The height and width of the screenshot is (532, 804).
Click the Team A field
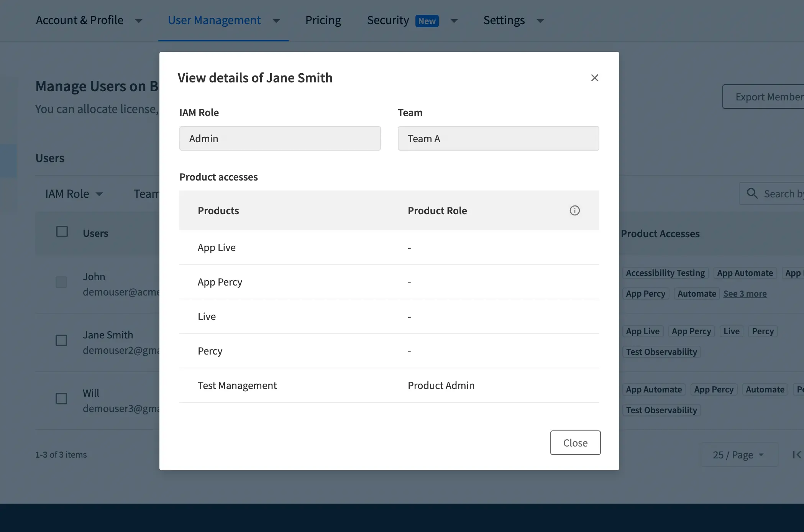tap(498, 138)
